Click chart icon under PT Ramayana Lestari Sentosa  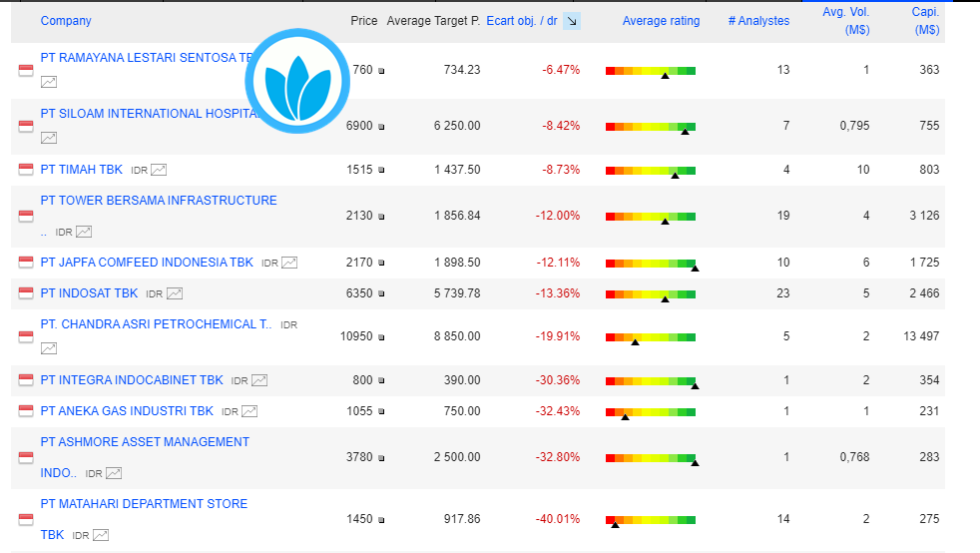[x=48, y=82]
